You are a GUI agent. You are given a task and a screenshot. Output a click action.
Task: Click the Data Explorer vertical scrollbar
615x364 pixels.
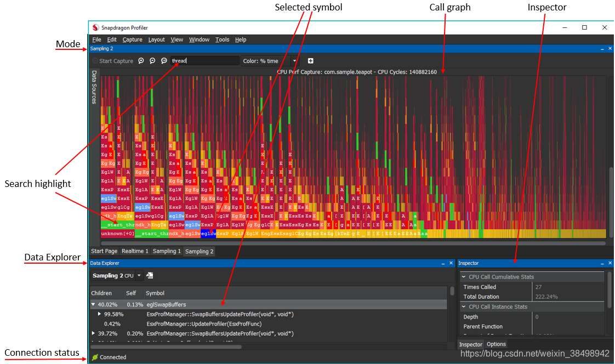(452, 291)
